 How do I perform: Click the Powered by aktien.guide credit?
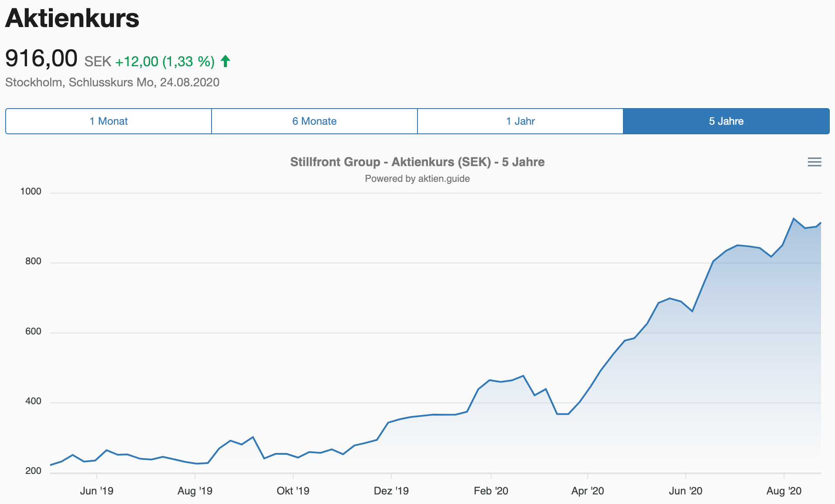[417, 179]
